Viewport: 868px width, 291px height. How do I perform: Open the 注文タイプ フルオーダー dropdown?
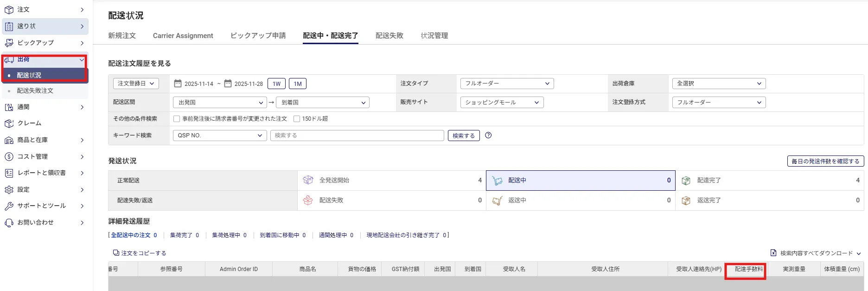pyautogui.click(x=507, y=84)
